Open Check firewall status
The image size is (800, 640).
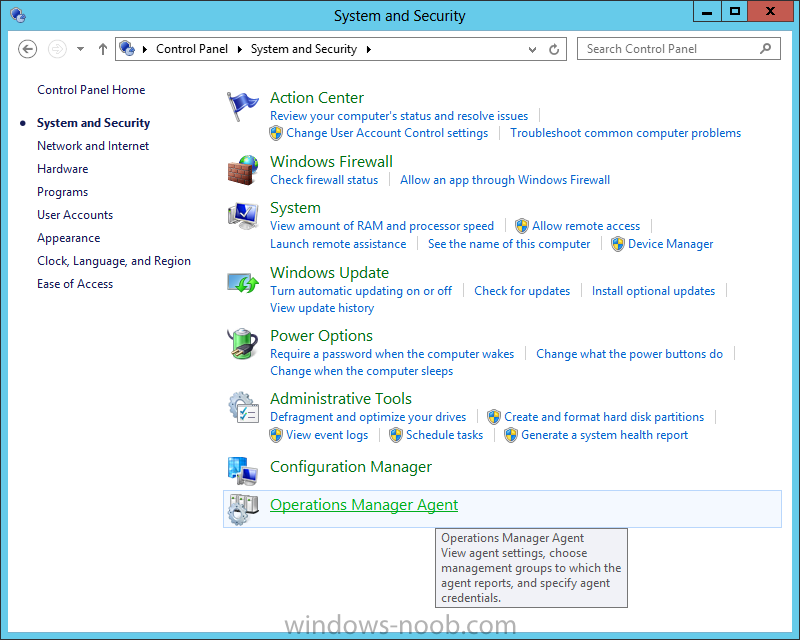click(324, 180)
